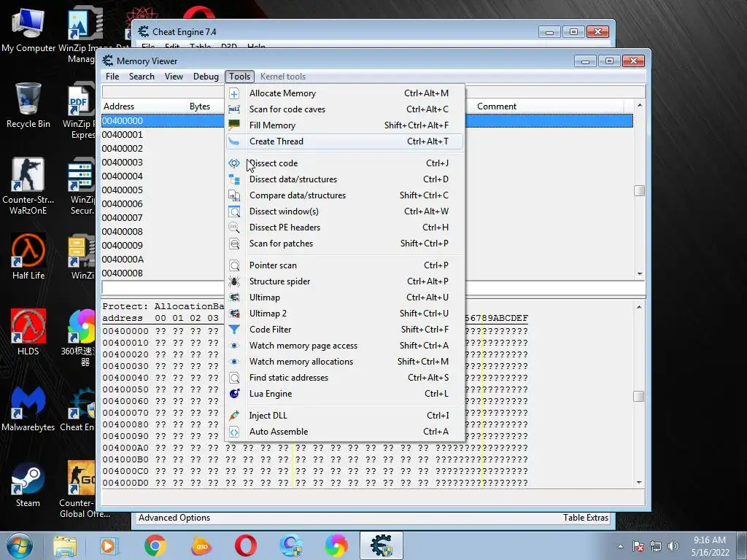Select Auto Assemble entry
This screenshot has height=560, width=747.
pyautogui.click(x=344, y=432)
